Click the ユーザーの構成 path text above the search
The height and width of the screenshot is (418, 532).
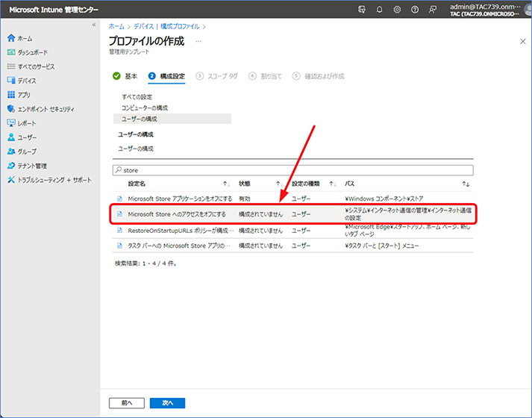(136, 149)
